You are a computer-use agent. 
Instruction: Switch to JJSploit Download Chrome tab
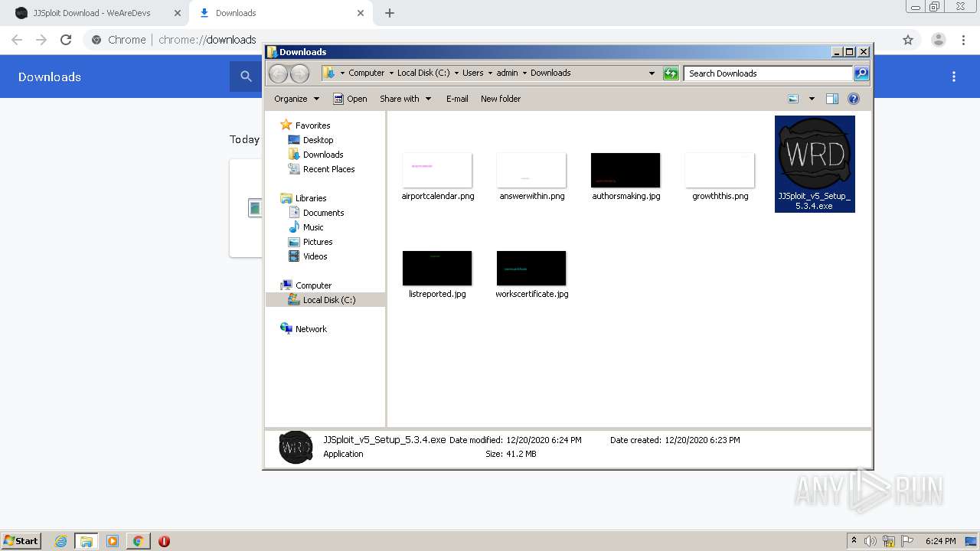(x=92, y=13)
